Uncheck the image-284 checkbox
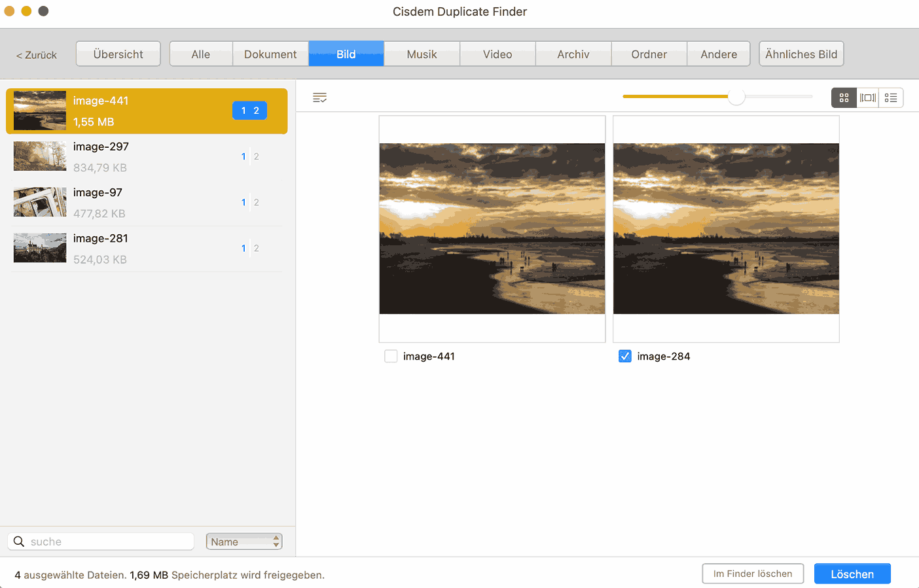 [625, 356]
